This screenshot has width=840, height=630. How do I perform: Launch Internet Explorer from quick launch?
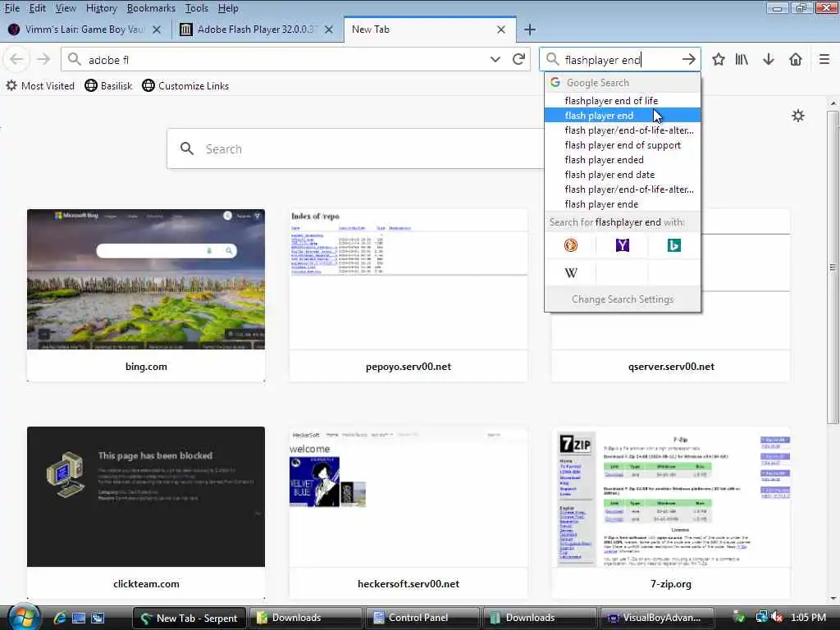click(59, 618)
